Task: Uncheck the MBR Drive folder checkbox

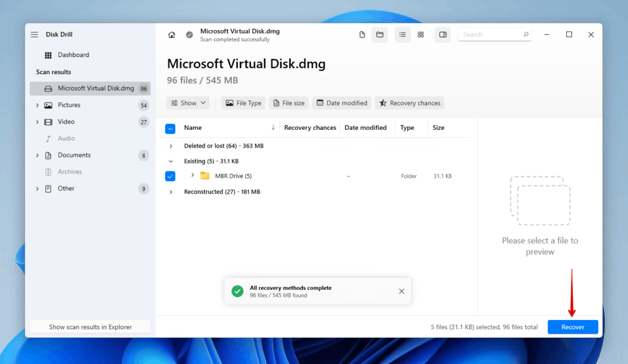Action: point(170,176)
